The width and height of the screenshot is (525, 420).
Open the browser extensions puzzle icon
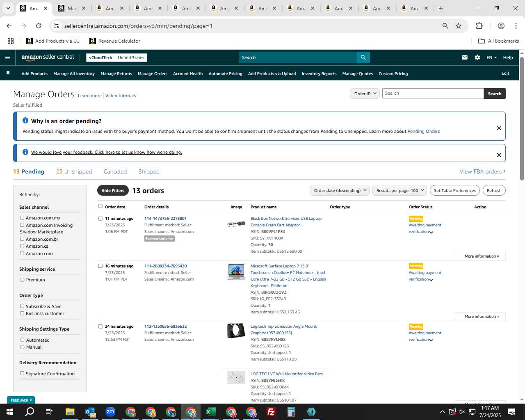pos(479,26)
